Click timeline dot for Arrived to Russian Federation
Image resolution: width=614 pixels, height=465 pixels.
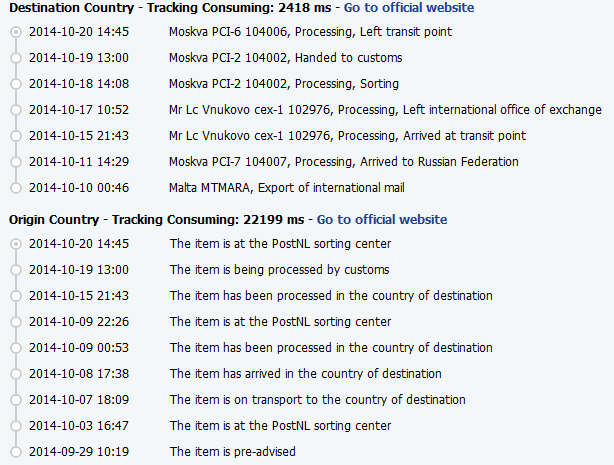click(15, 162)
